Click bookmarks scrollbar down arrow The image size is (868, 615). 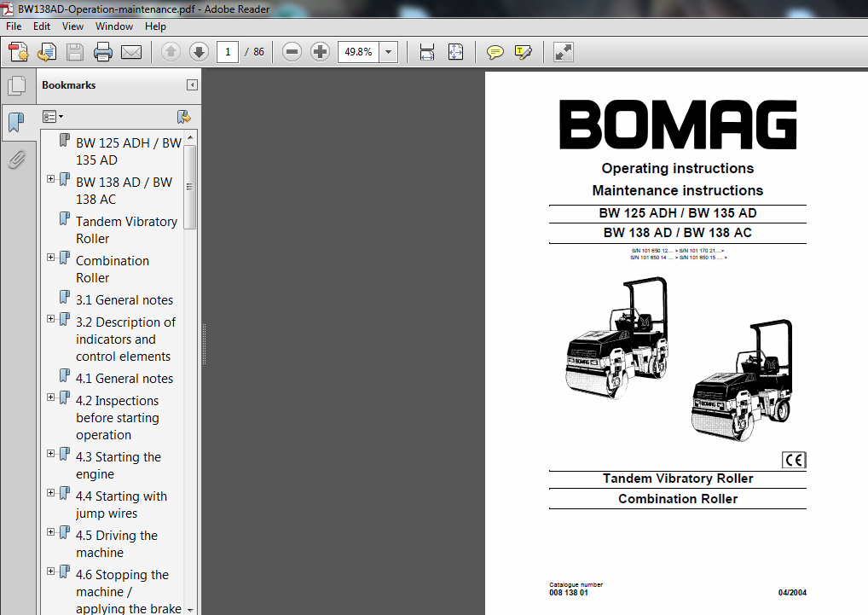190,610
